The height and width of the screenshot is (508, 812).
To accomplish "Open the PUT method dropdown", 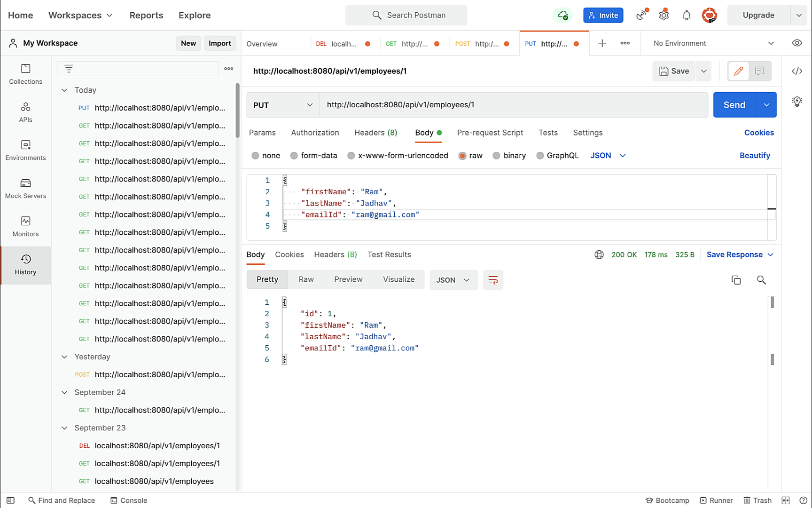I will click(283, 105).
